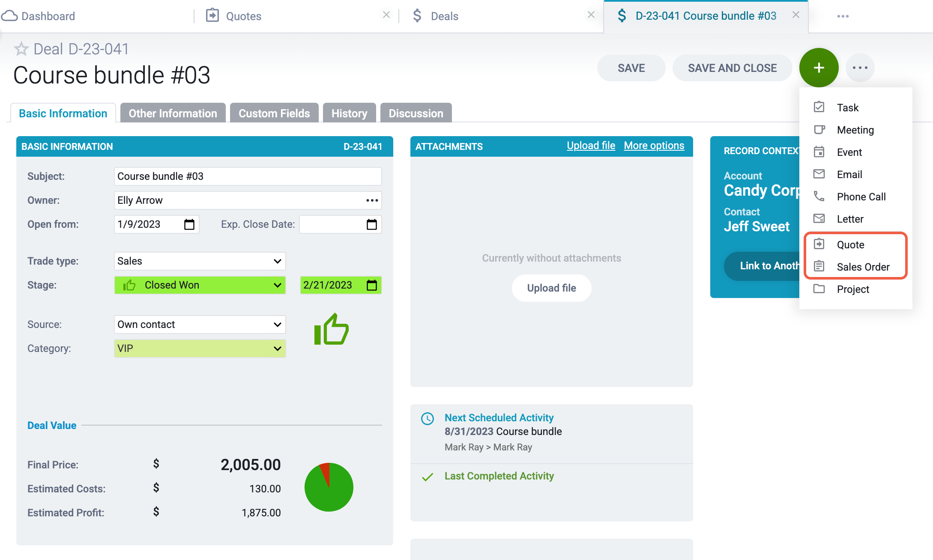
Task: Click the favorite star next to Deal D-23-041
Action: click(x=21, y=49)
